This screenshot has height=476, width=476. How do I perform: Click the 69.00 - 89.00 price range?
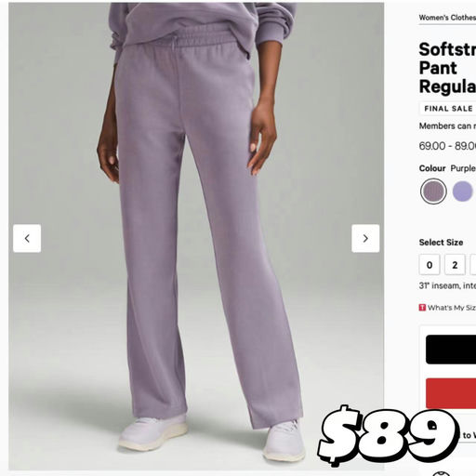tap(447, 146)
